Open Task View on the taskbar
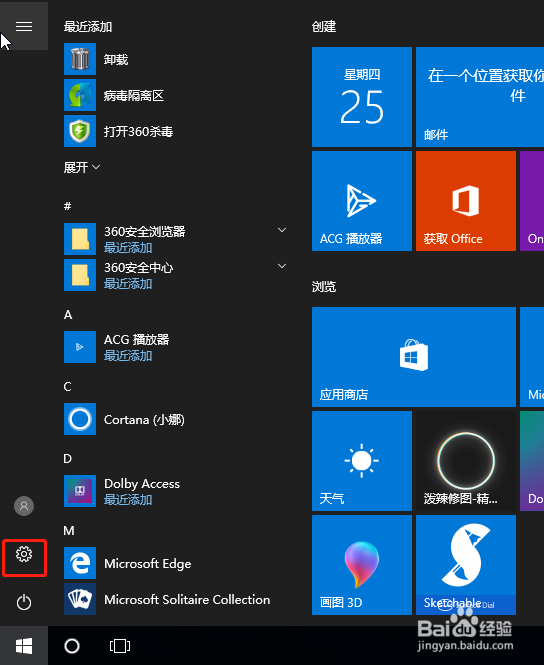The image size is (544, 665). point(120,646)
